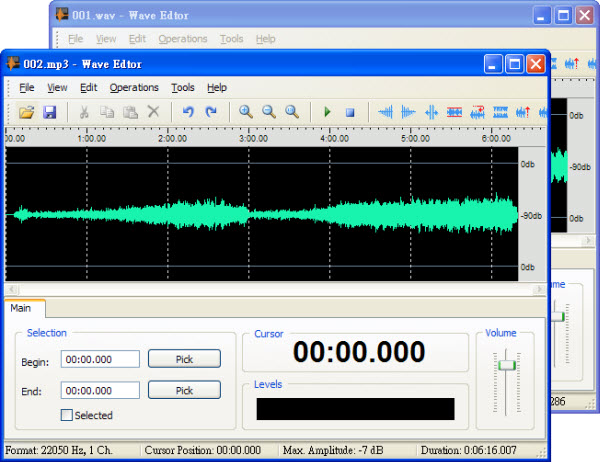The height and width of the screenshot is (462, 600).
Task: Click the Save floppy disk icon
Action: [50, 112]
